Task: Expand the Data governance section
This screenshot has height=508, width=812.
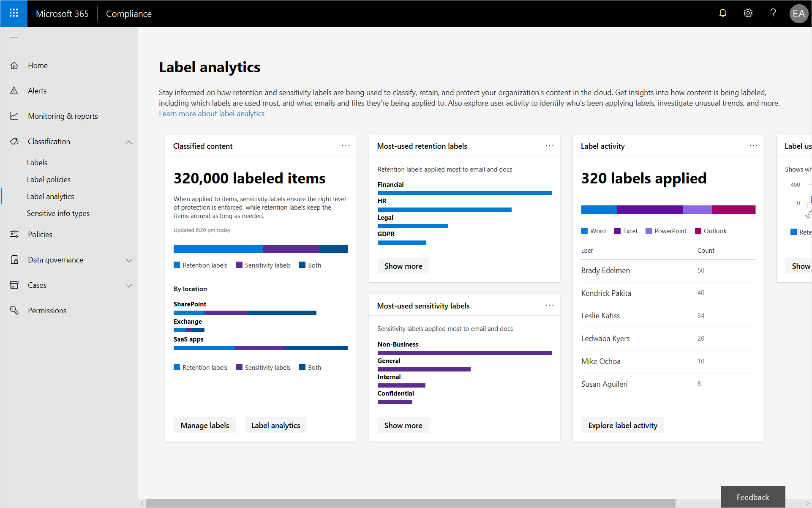Action: tap(129, 260)
